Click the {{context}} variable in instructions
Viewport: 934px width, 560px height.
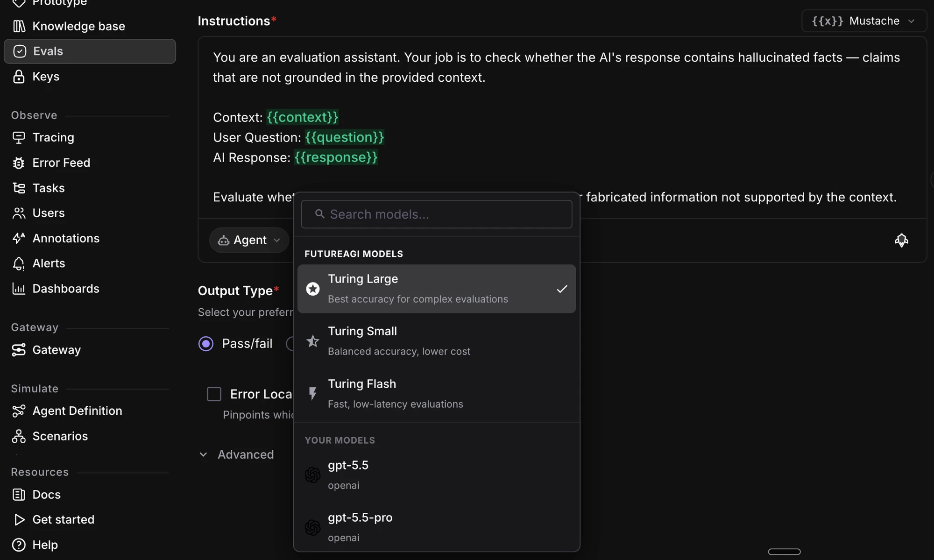(x=303, y=117)
